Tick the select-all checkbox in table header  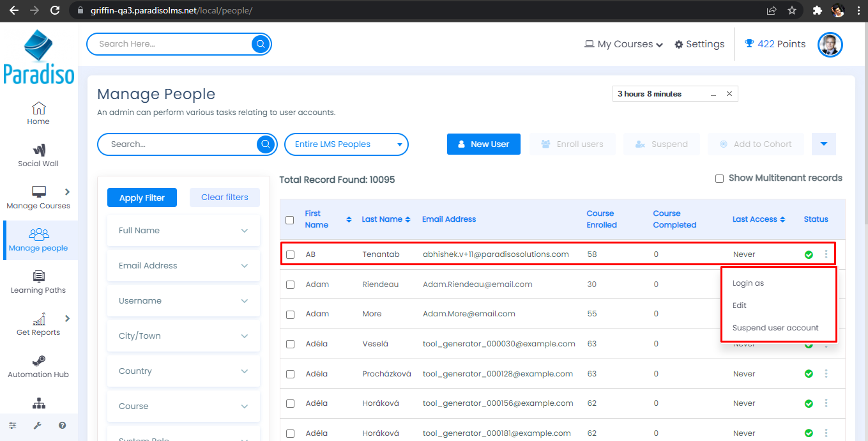click(290, 220)
